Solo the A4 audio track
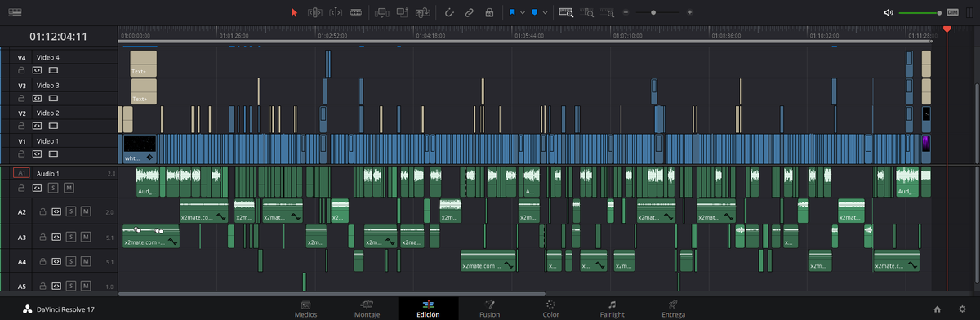This screenshot has height=320, width=980. tap(70, 262)
